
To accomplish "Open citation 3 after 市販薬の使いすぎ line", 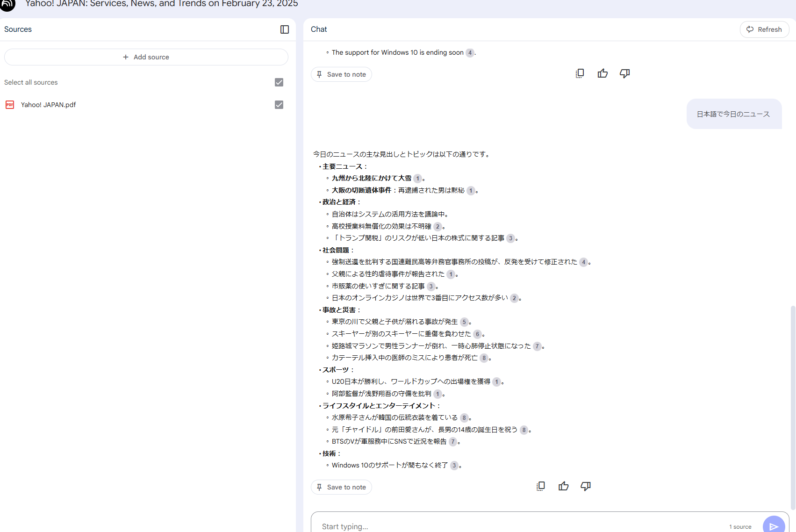I will pos(431,287).
